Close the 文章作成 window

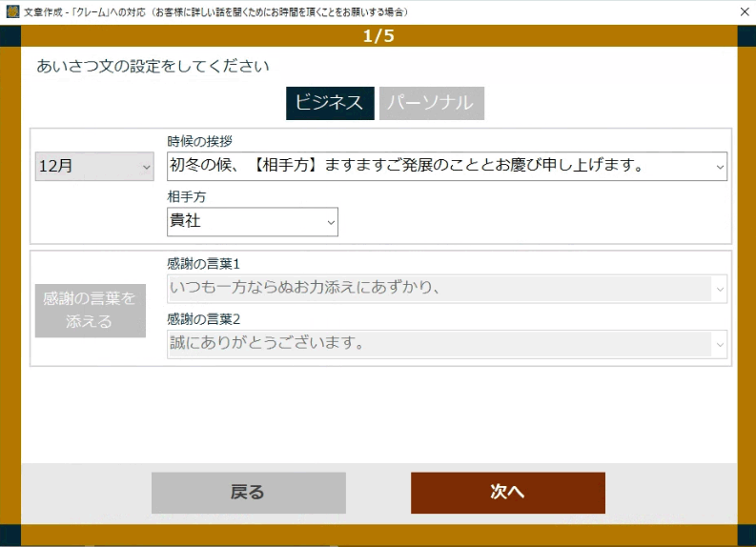point(745,12)
